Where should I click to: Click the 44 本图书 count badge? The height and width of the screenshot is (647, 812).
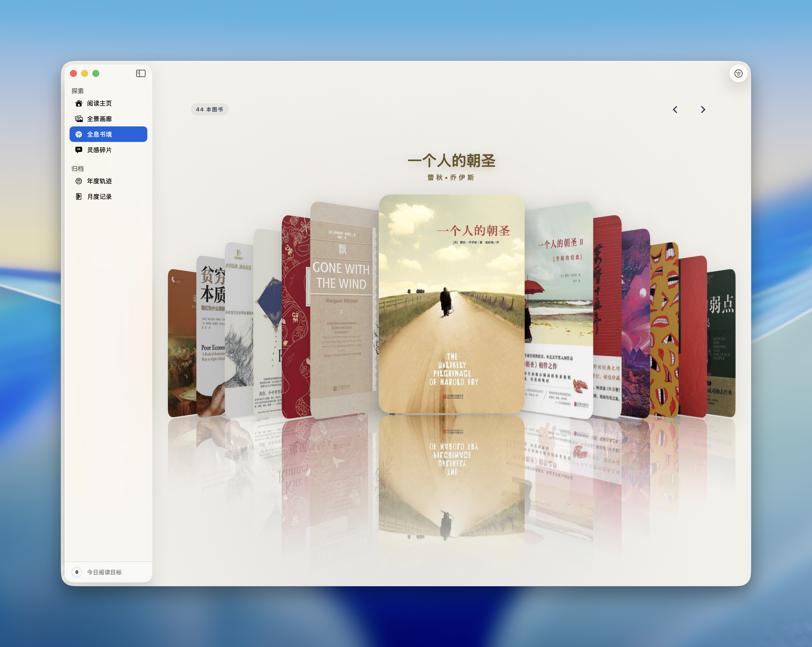[x=209, y=110]
